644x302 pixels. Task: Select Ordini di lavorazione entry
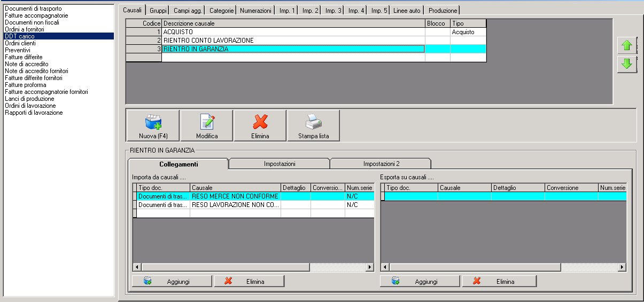click(59, 105)
